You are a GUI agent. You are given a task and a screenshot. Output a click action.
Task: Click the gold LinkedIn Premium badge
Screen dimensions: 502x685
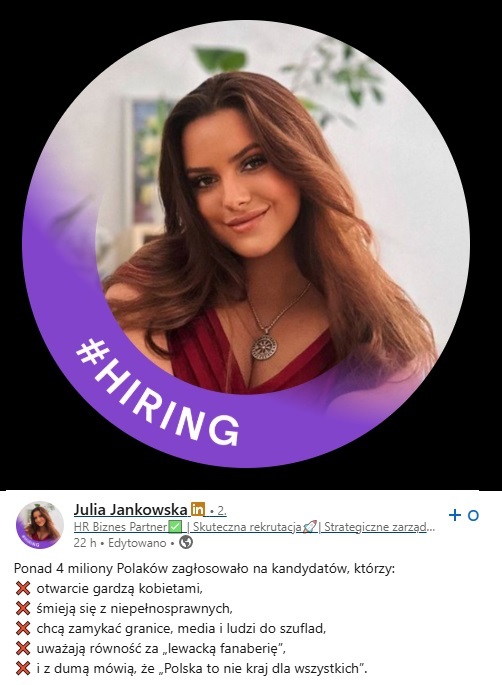(x=198, y=509)
